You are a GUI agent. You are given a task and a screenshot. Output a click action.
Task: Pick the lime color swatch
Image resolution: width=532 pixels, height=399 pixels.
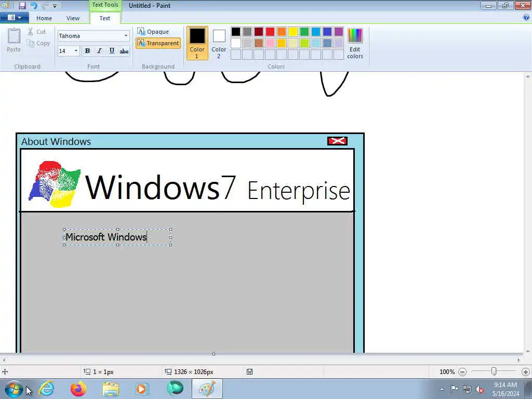304,43
